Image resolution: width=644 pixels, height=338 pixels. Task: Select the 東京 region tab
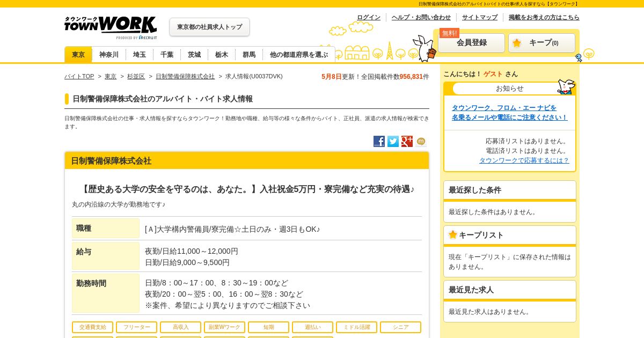pos(78,55)
